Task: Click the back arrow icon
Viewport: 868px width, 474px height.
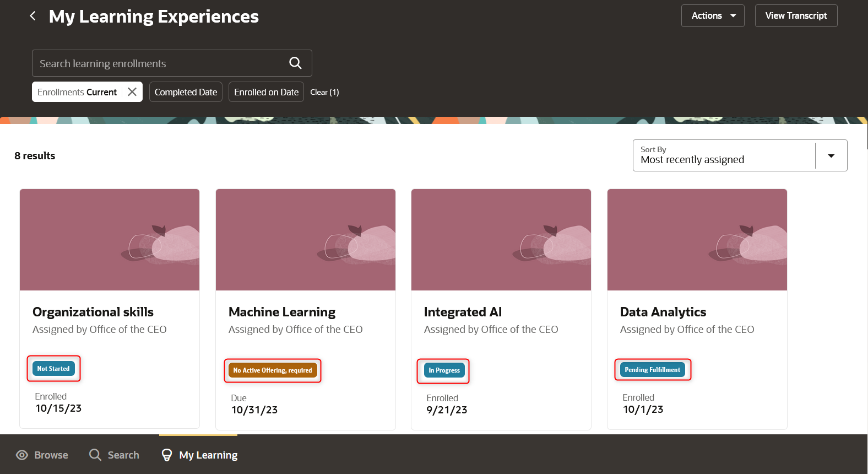Action: tap(33, 16)
